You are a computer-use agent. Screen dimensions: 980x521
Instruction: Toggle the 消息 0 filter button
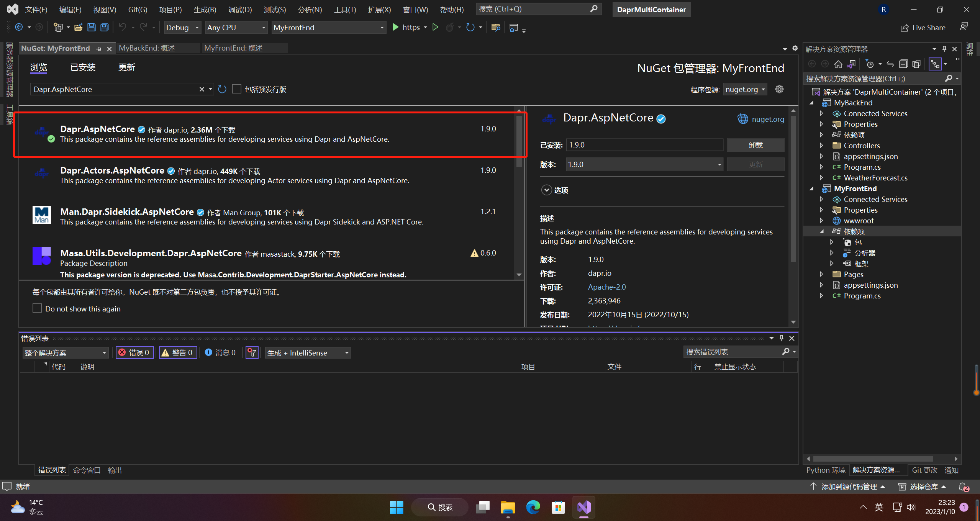[x=220, y=352]
